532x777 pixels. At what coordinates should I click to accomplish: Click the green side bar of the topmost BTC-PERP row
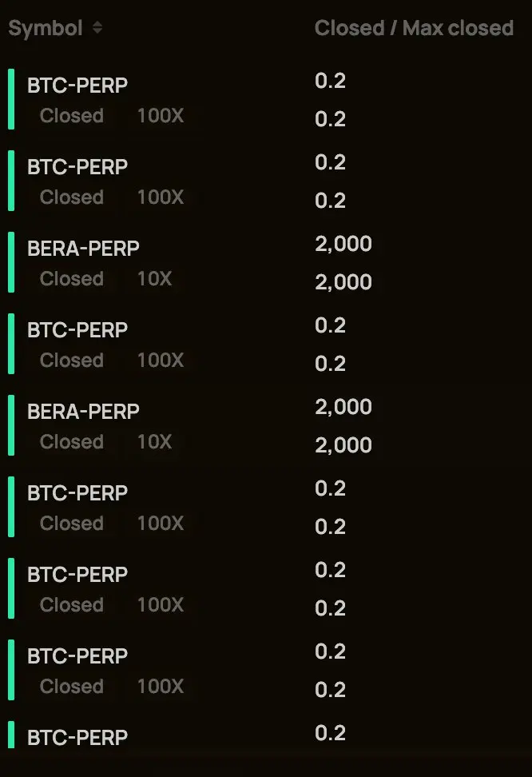11,99
